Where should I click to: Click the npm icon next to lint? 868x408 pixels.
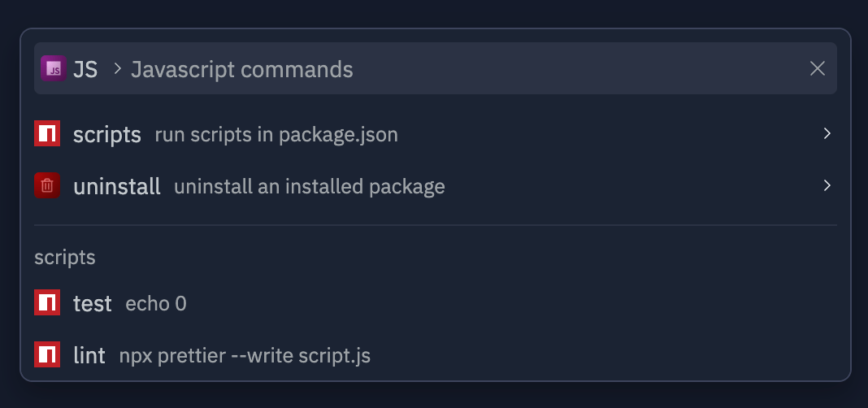pyautogui.click(x=47, y=354)
